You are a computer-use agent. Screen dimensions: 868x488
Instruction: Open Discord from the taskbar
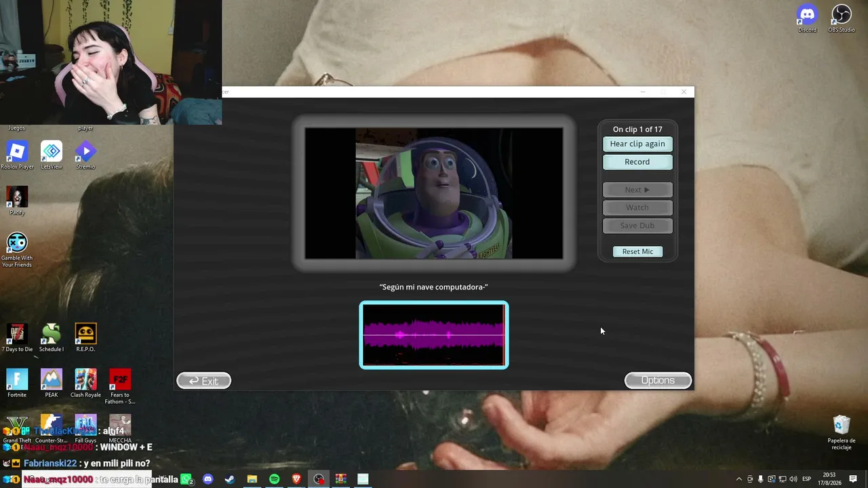pyautogui.click(x=208, y=479)
